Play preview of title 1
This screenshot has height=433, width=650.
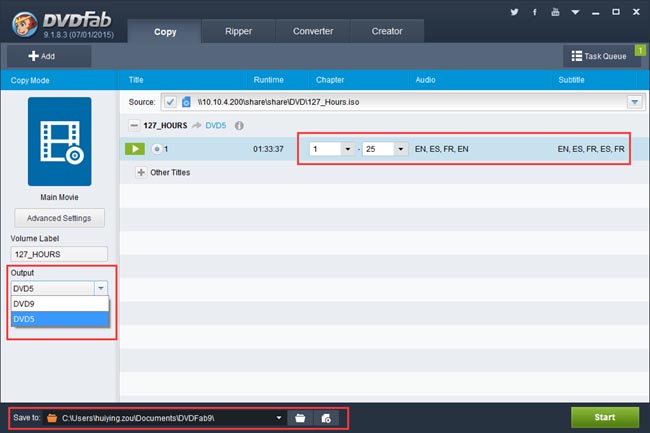pos(135,149)
